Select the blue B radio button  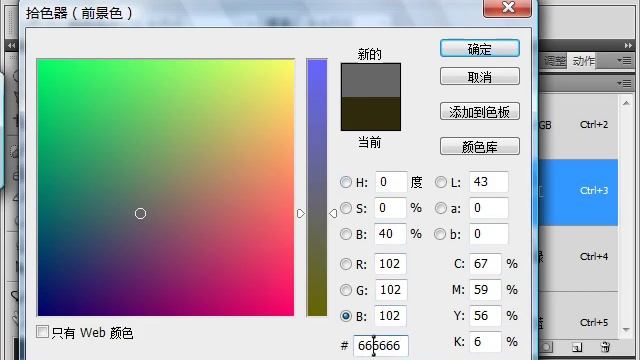click(346, 316)
